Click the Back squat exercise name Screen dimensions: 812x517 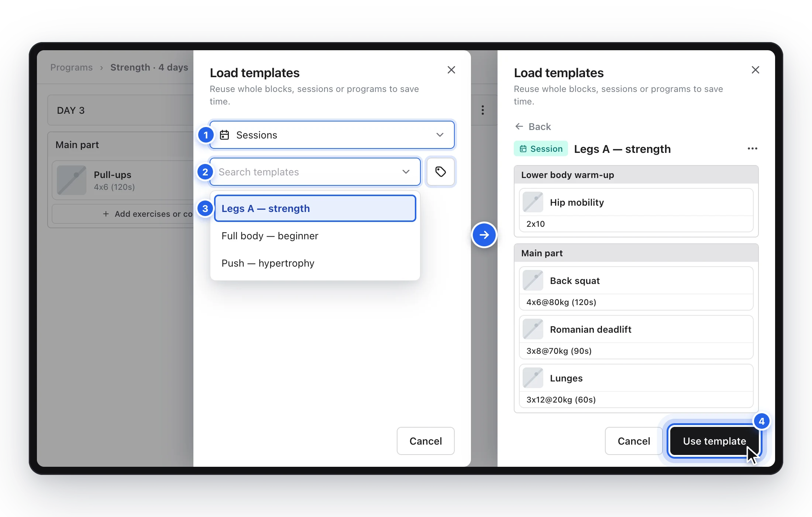[575, 280]
